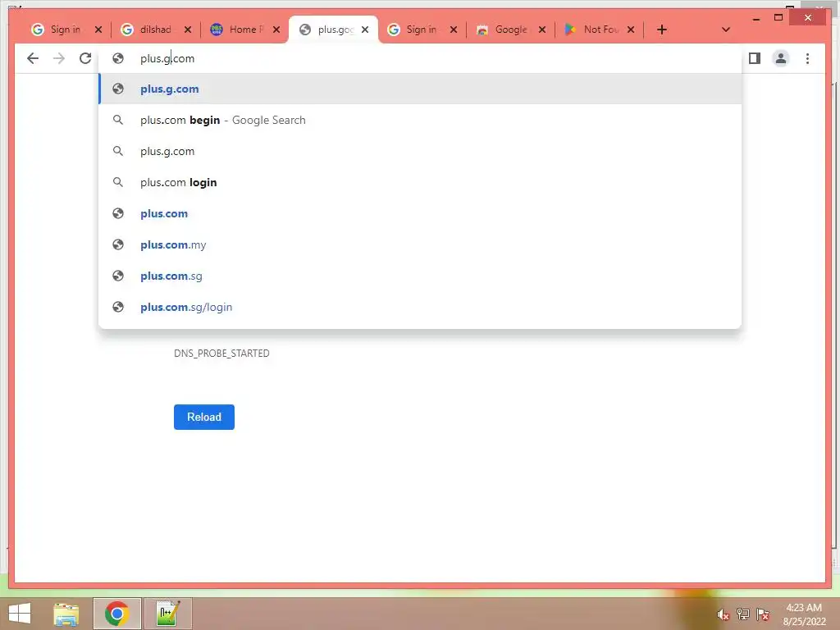Select the plus.com.my suggestion
The width and height of the screenshot is (840, 630).
[420, 244]
